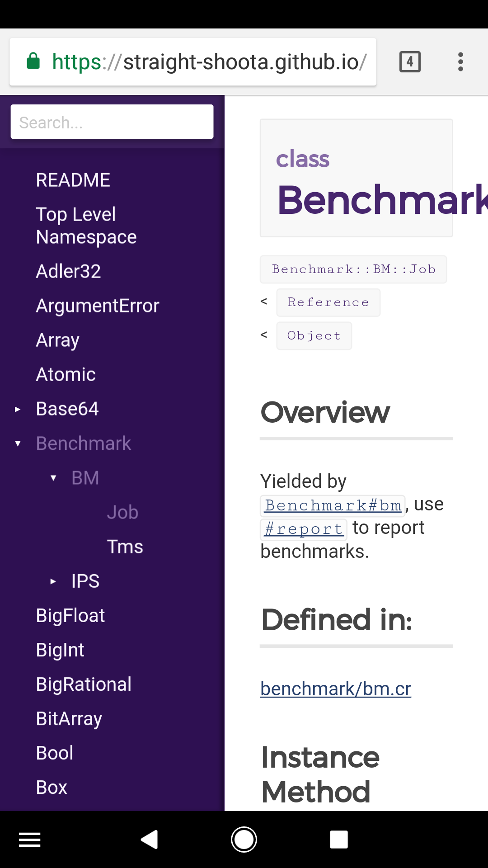Select Adler32 in the sidebar

pyautogui.click(x=69, y=271)
